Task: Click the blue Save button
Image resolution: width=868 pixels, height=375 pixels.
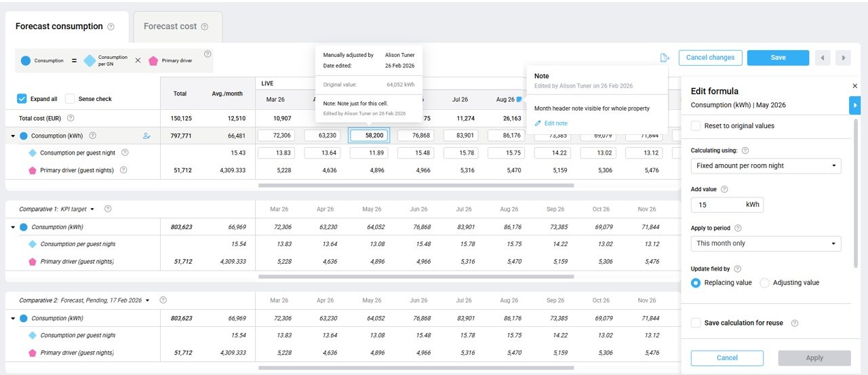Action: [778, 58]
